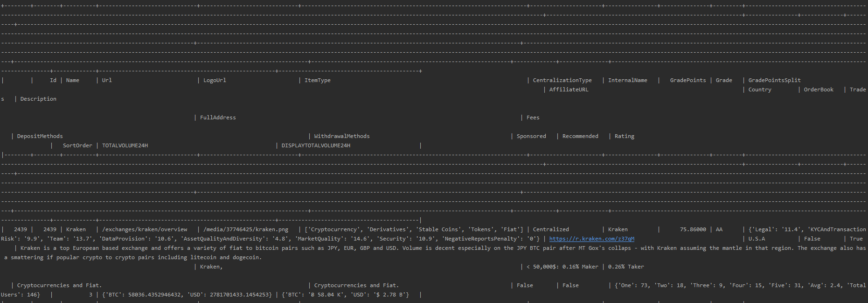This screenshot has height=303, width=868.
Task: Click the '0.26% Taker' fee text
Action: (x=626, y=267)
